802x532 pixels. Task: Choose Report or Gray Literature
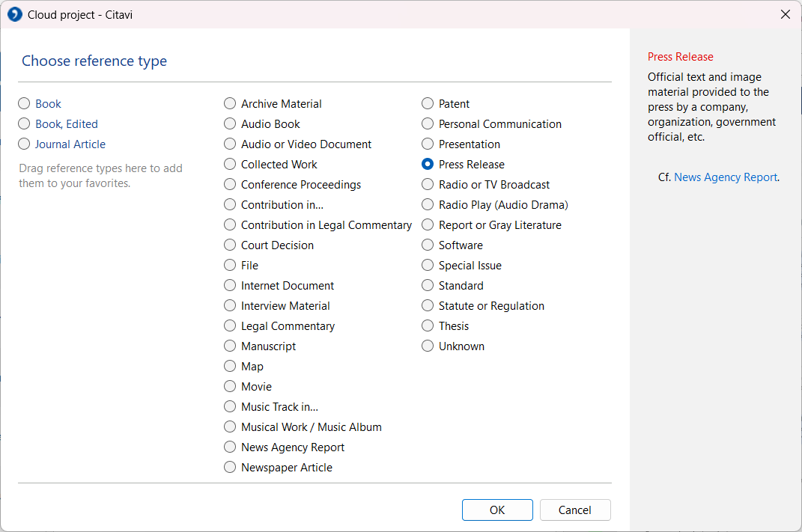point(428,225)
